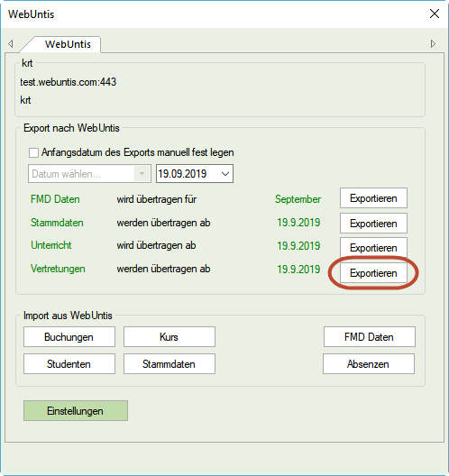
Task: Import Buchungen from WebUntis
Action: [x=69, y=337]
